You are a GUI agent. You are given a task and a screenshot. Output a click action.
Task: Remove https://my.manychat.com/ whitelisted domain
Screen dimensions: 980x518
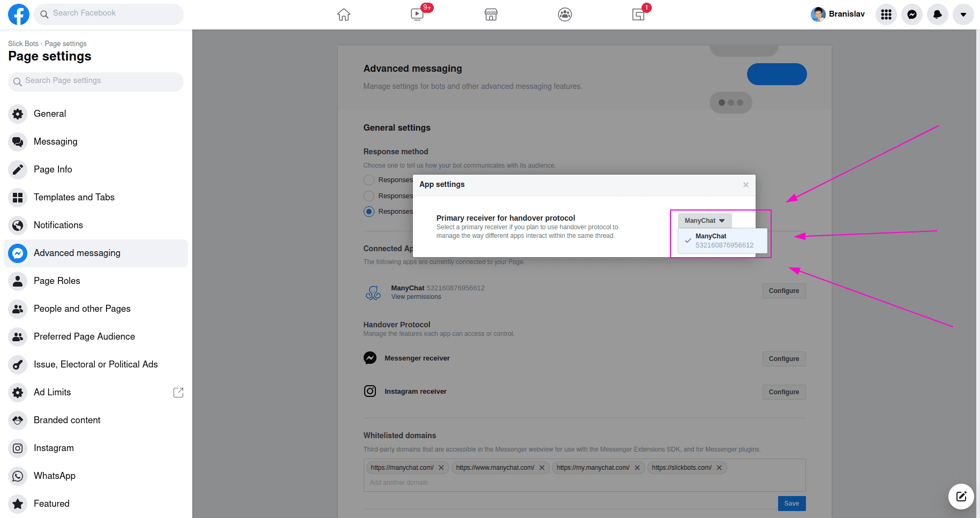click(637, 468)
